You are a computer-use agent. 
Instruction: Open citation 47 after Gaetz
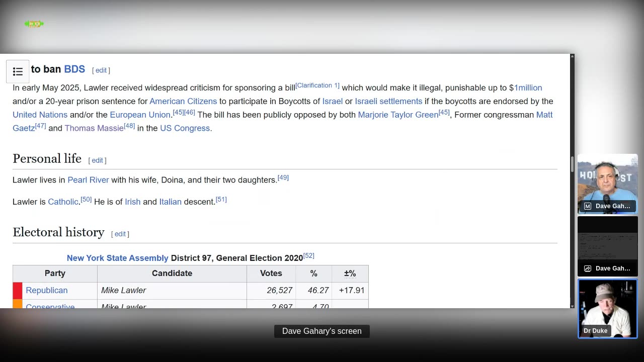[x=40, y=126]
